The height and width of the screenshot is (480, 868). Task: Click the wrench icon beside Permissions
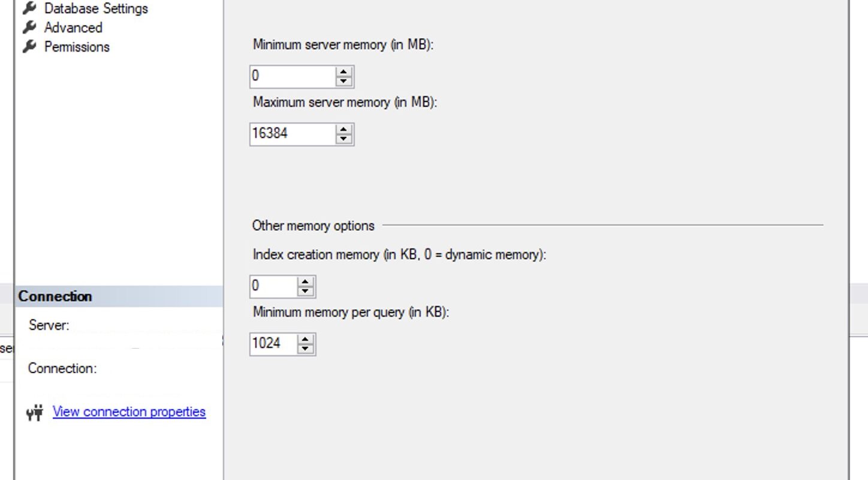point(29,47)
